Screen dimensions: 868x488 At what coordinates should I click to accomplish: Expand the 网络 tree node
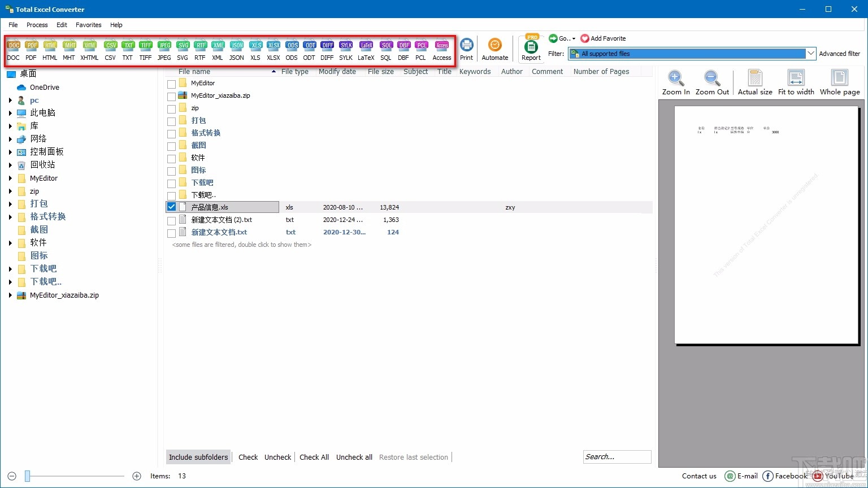coord(10,139)
